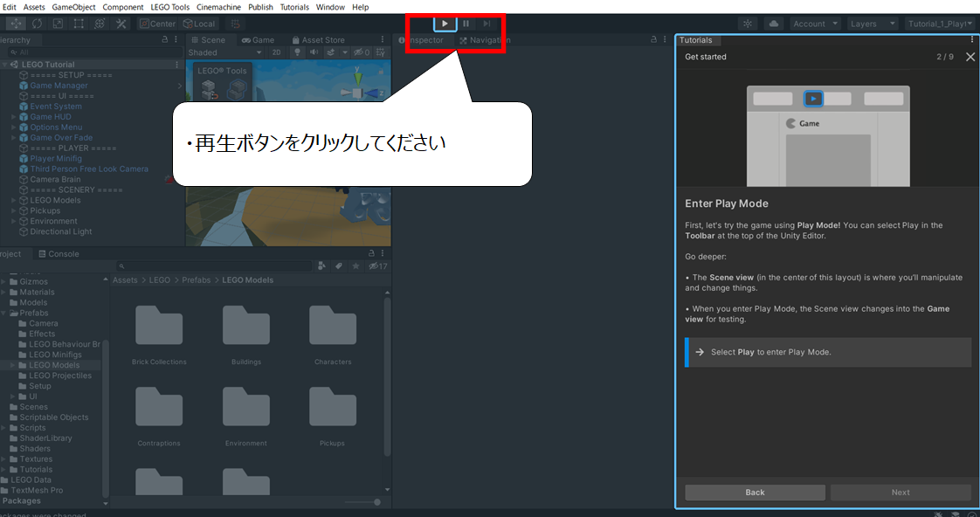The height and width of the screenshot is (517, 980).
Task: Switch to the Console tab
Action: tap(59, 254)
